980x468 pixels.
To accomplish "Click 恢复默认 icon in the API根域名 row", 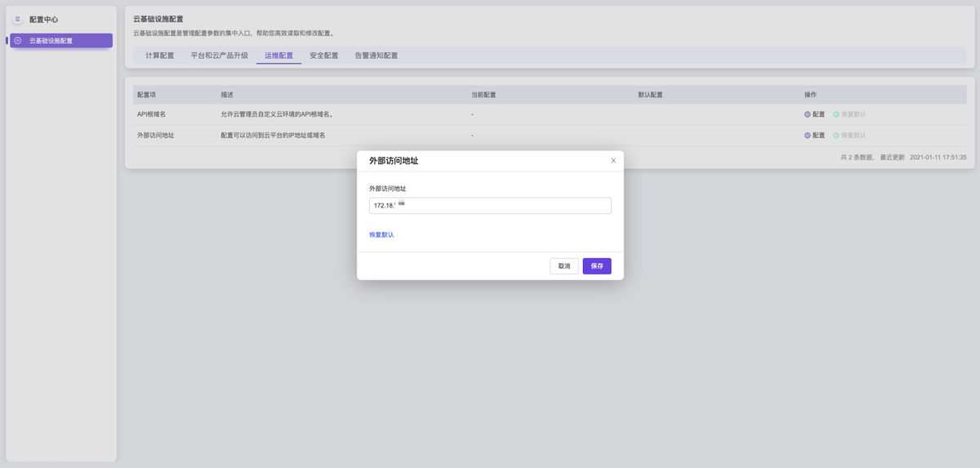I will click(836, 114).
